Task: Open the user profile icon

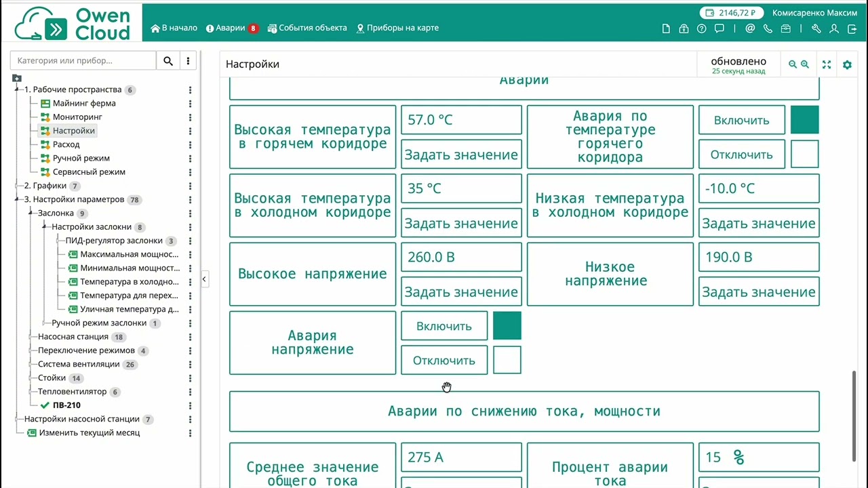Action: [834, 28]
